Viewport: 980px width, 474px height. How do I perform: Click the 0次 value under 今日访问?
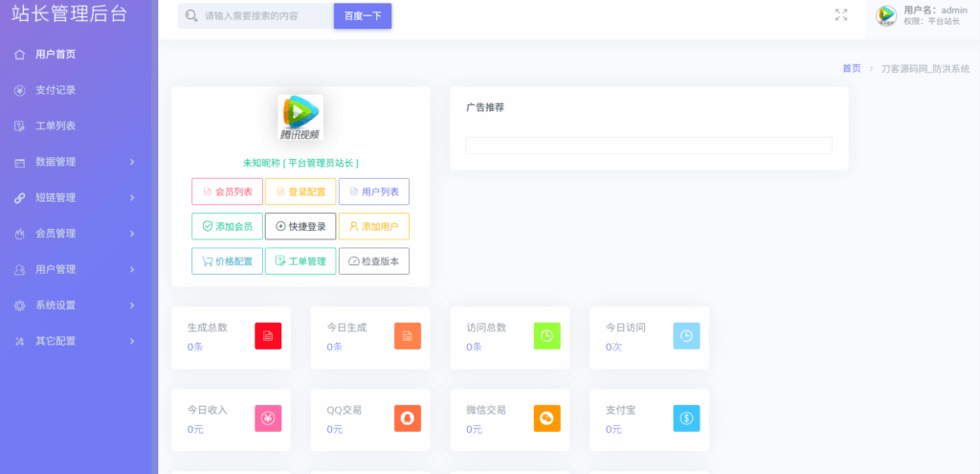pyautogui.click(x=613, y=347)
